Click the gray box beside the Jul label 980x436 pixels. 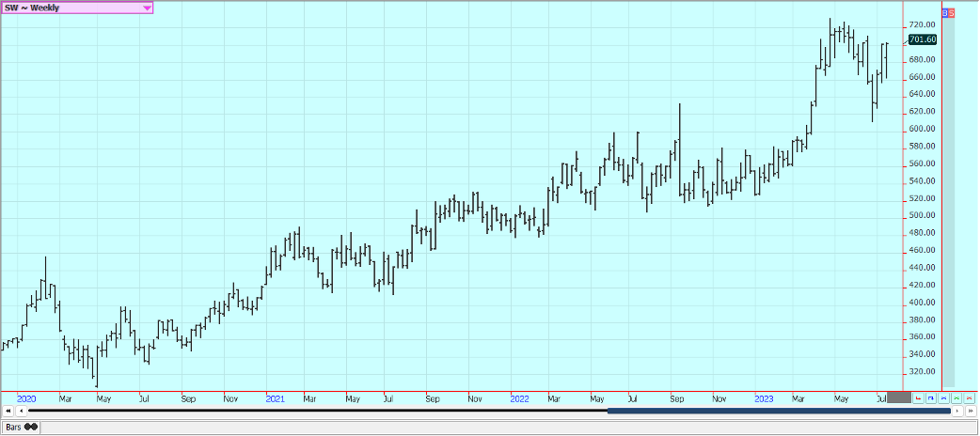pos(899,397)
